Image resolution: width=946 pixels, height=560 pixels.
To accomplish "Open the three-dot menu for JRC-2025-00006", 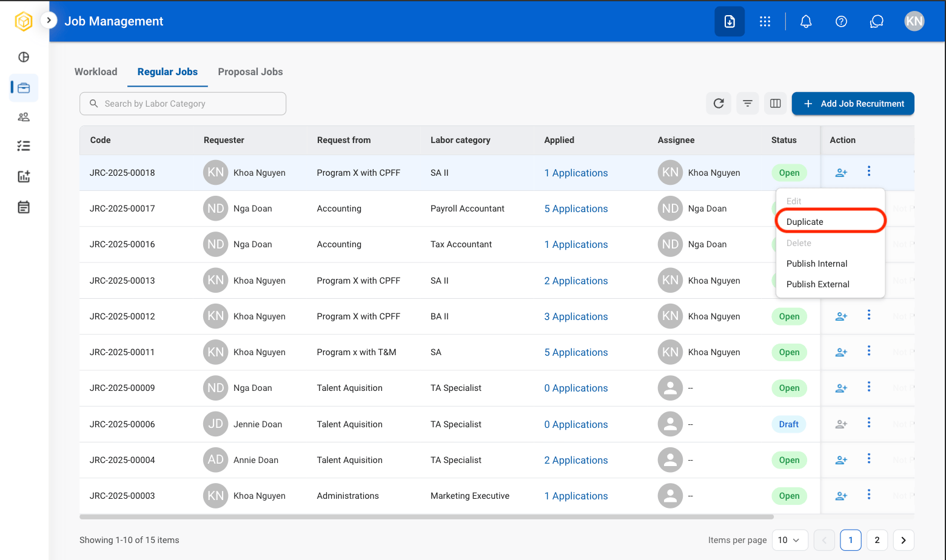I will [869, 423].
